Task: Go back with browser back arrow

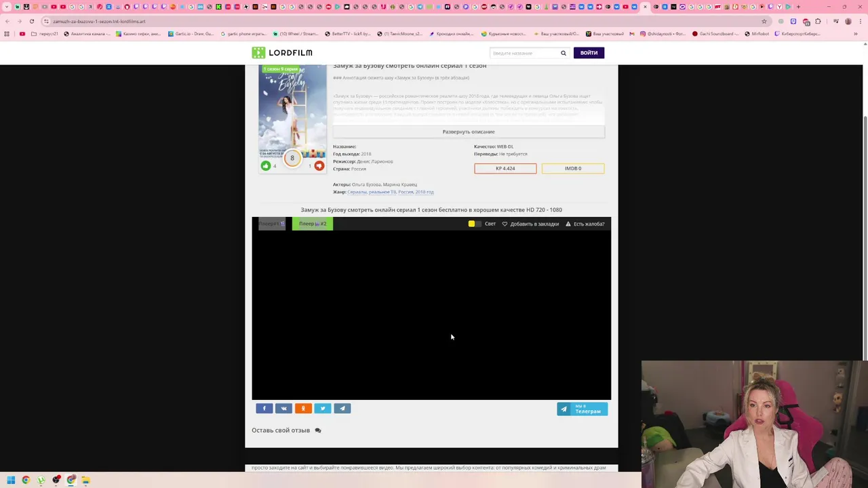Action: tap(7, 21)
